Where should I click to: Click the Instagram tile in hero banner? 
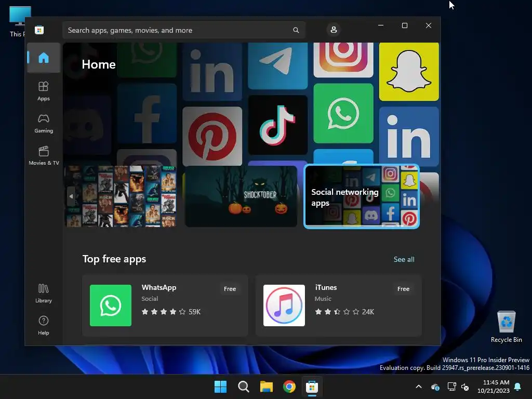click(343, 60)
